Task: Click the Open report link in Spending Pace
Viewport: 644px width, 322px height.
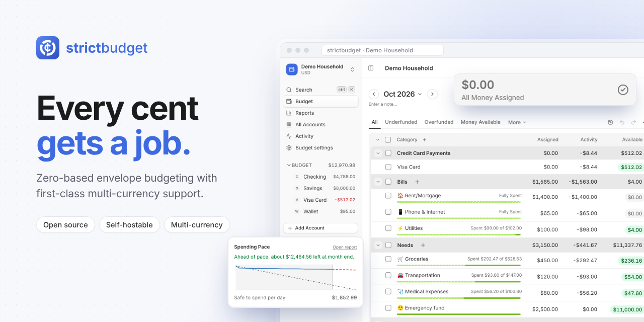Action: pos(345,247)
